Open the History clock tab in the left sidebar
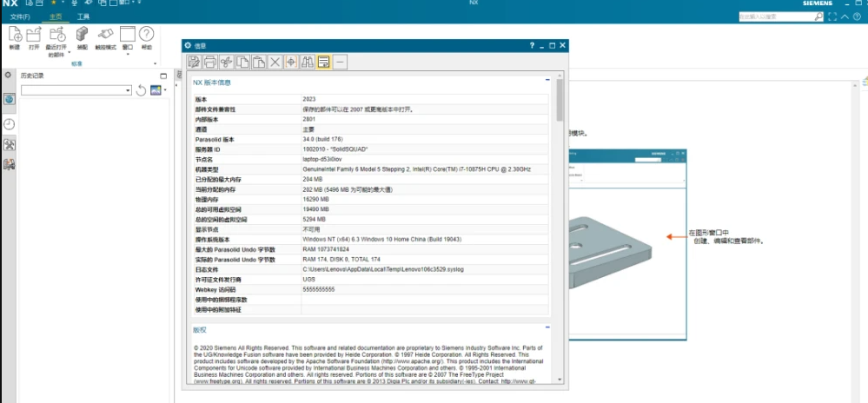This screenshot has width=868, height=403. 9,124
